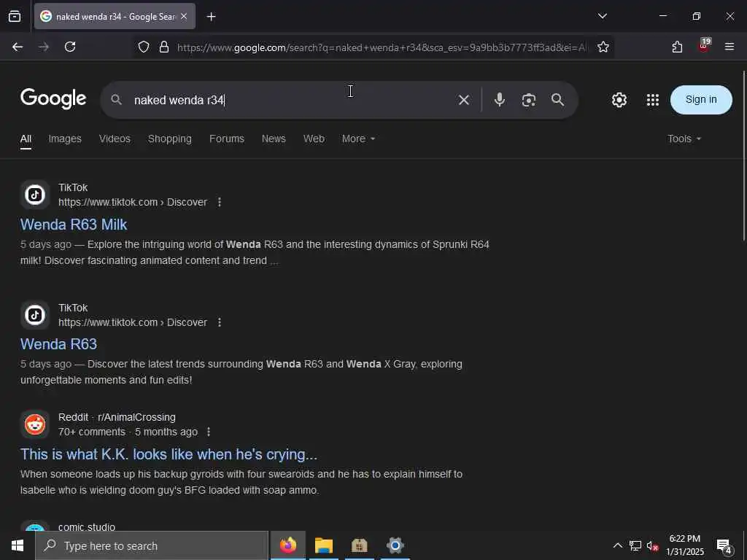
Task: Open File Explorer from the taskbar
Action: (323, 545)
